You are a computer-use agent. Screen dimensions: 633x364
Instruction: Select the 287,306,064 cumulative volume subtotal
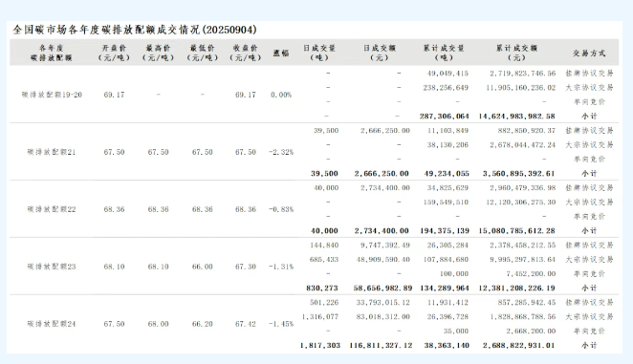point(445,117)
